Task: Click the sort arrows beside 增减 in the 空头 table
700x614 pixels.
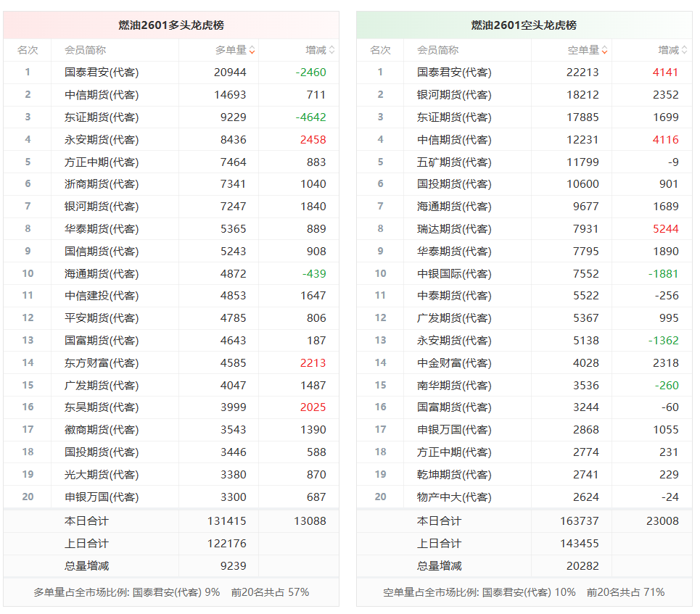Action: [684, 51]
